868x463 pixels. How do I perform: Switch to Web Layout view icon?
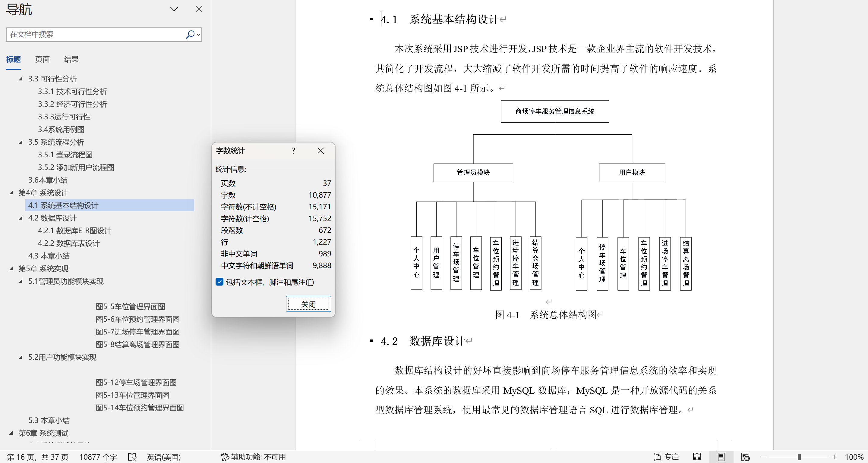pos(745,457)
